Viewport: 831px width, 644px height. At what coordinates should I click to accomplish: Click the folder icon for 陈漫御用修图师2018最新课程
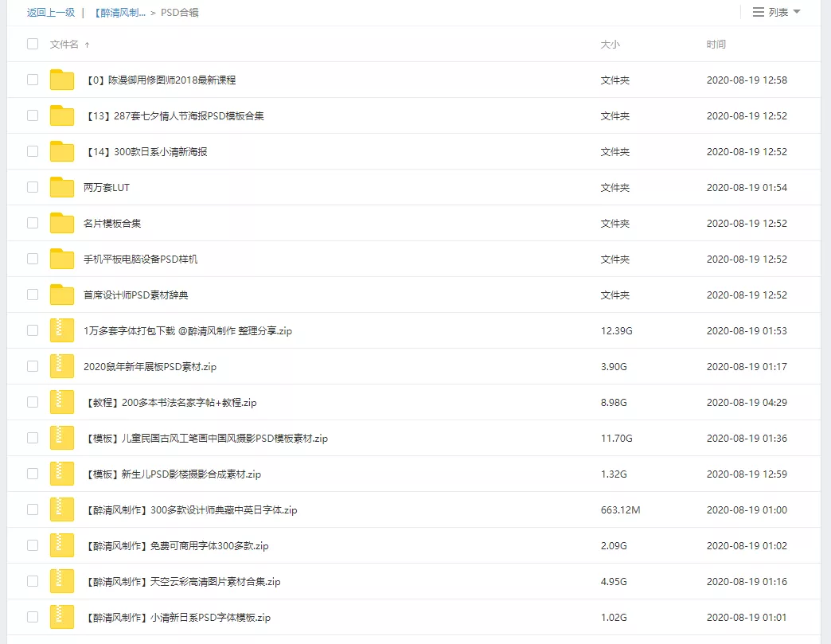62,80
